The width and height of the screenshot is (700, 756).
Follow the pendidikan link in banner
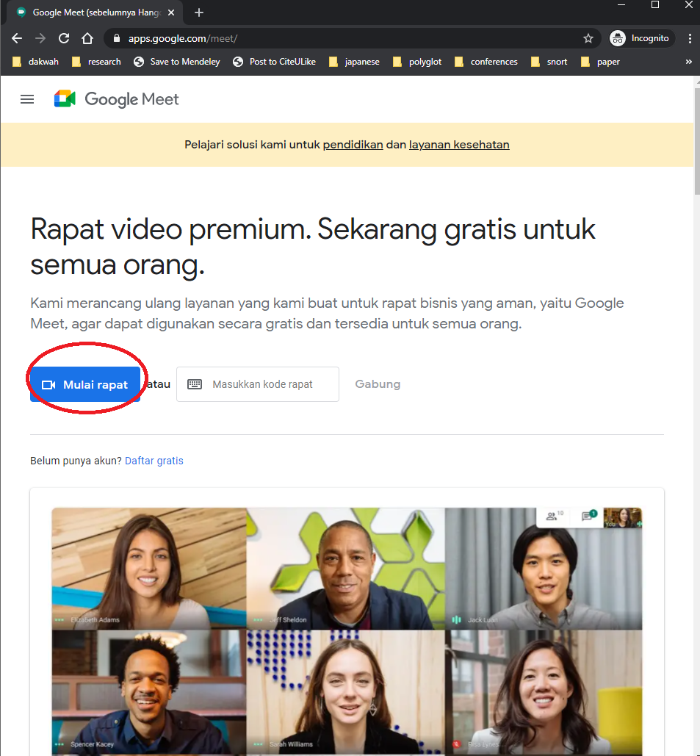(353, 145)
